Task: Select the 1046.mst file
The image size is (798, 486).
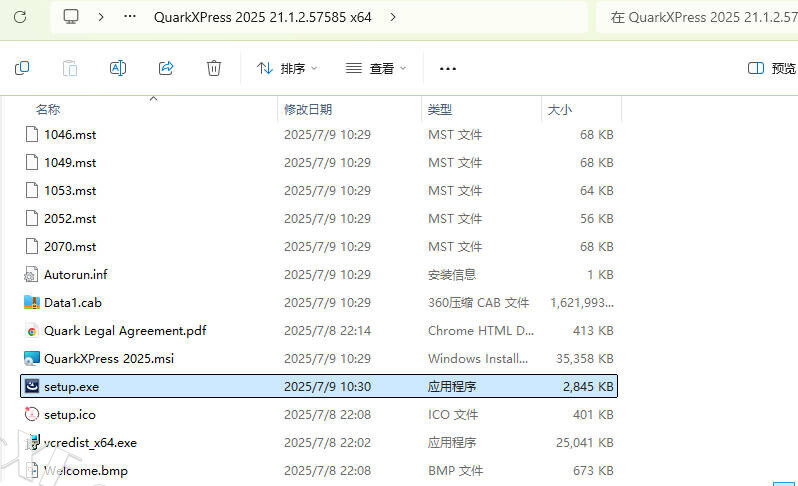Action: 70,134
